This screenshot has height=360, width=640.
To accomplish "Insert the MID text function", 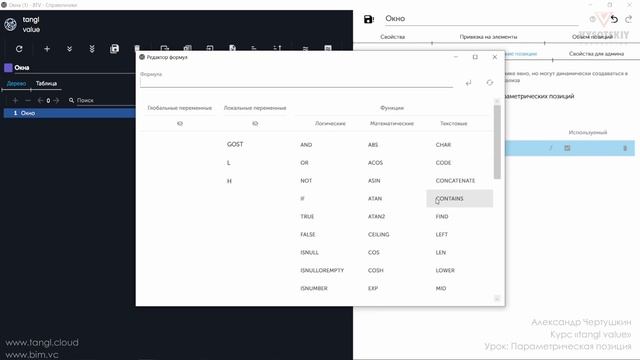I will pyautogui.click(x=441, y=289).
